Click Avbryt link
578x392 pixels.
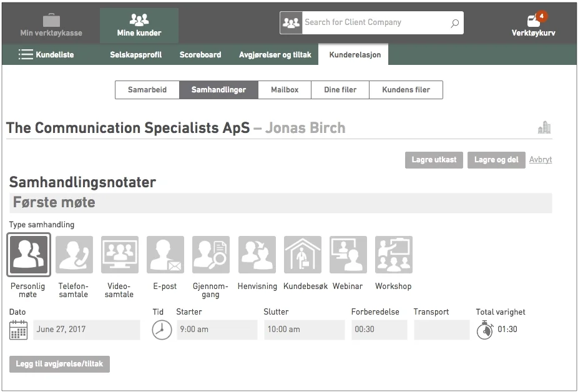tap(541, 160)
